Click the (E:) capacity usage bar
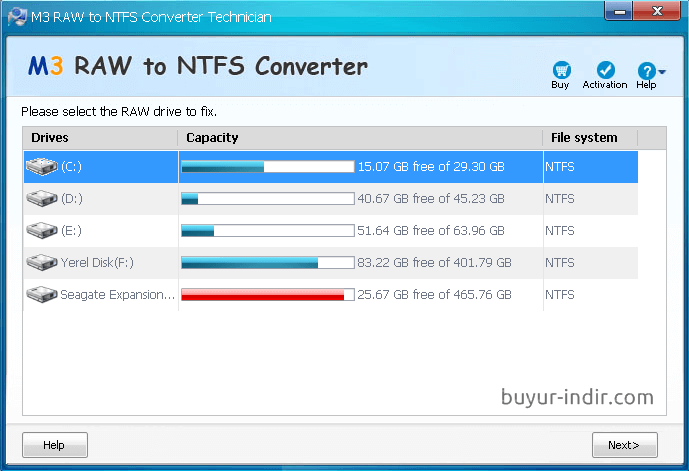 pyautogui.click(x=268, y=230)
